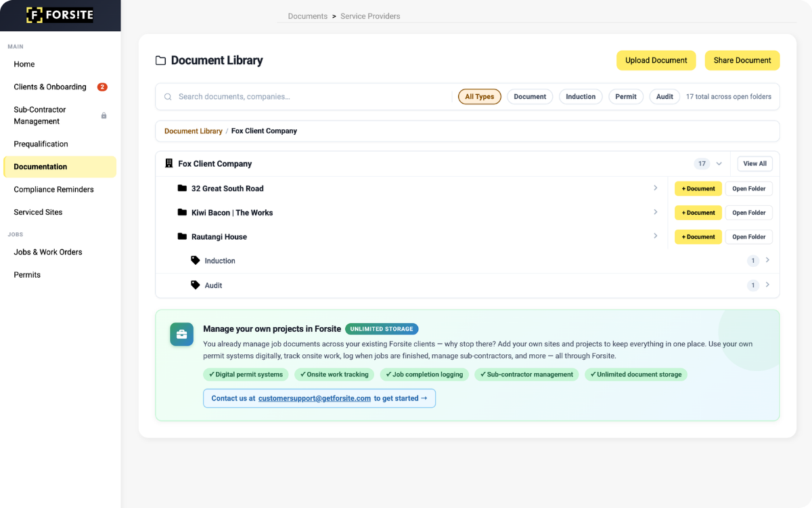Open Folder for Kiwi Bacon | The Works
The width and height of the screenshot is (812, 508).
tap(749, 213)
